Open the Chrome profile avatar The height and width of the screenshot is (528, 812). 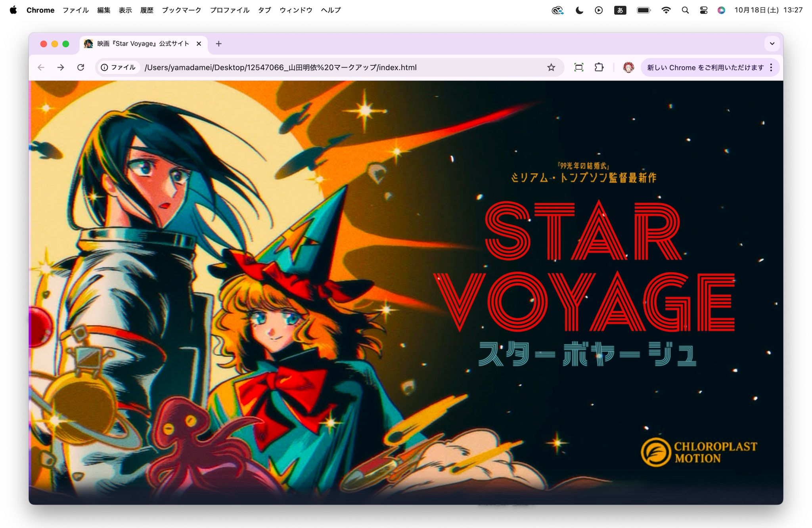tap(628, 67)
